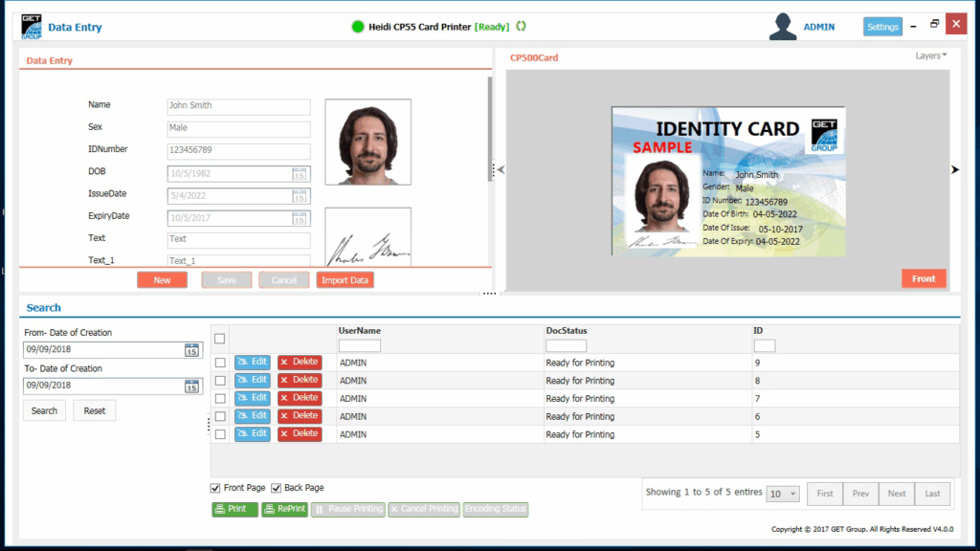The width and height of the screenshot is (980, 551).
Task: Open calendar dropdown for IssueDate field
Action: [300, 195]
